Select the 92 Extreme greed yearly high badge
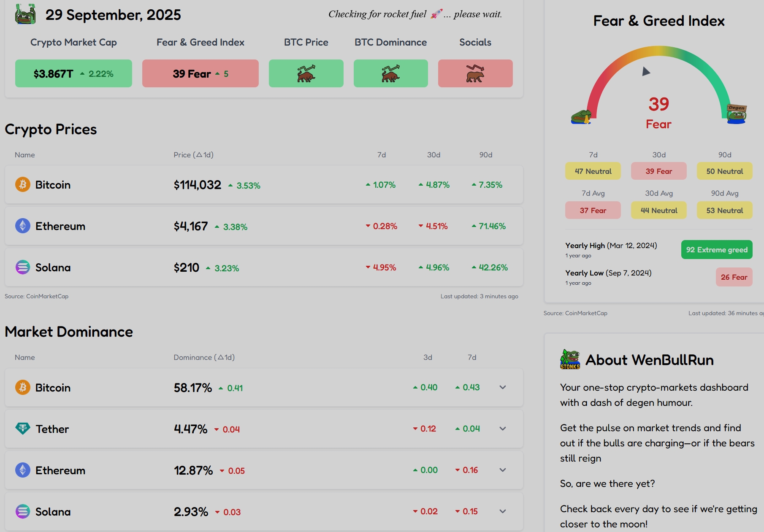The image size is (764, 532). pos(716,250)
